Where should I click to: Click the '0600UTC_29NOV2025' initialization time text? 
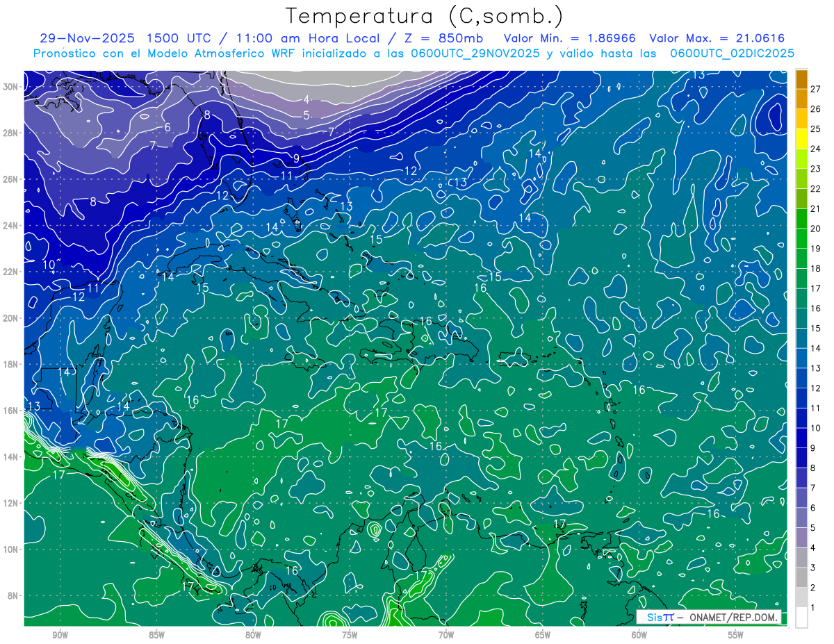point(475,53)
